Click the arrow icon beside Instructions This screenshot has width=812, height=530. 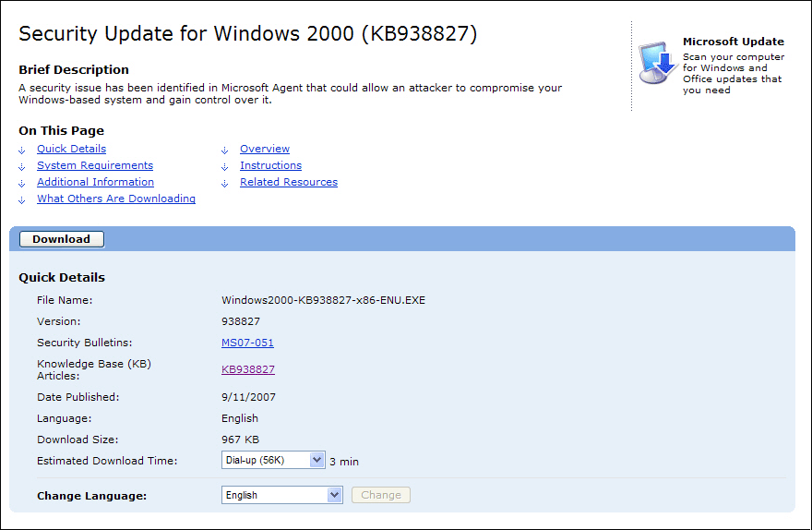[225, 166]
